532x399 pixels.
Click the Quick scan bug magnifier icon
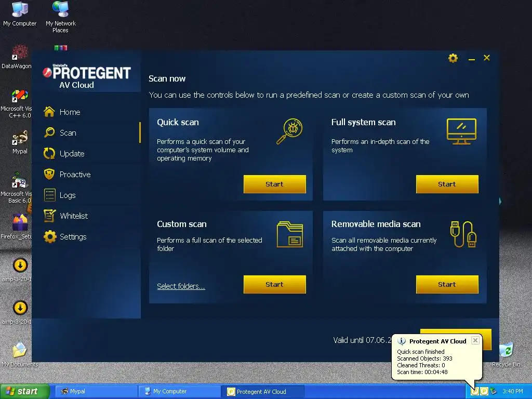[289, 131]
